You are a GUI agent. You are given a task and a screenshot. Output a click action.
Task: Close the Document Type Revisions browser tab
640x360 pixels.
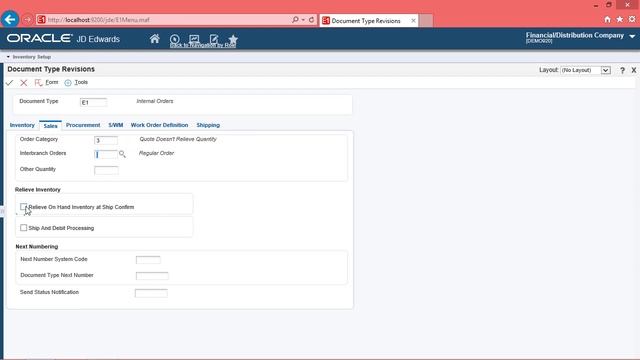[x=413, y=20]
